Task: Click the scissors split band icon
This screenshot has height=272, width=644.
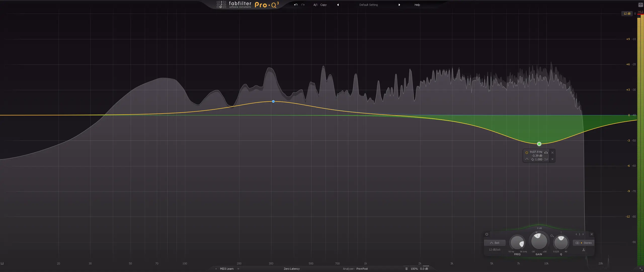Action: (583, 250)
